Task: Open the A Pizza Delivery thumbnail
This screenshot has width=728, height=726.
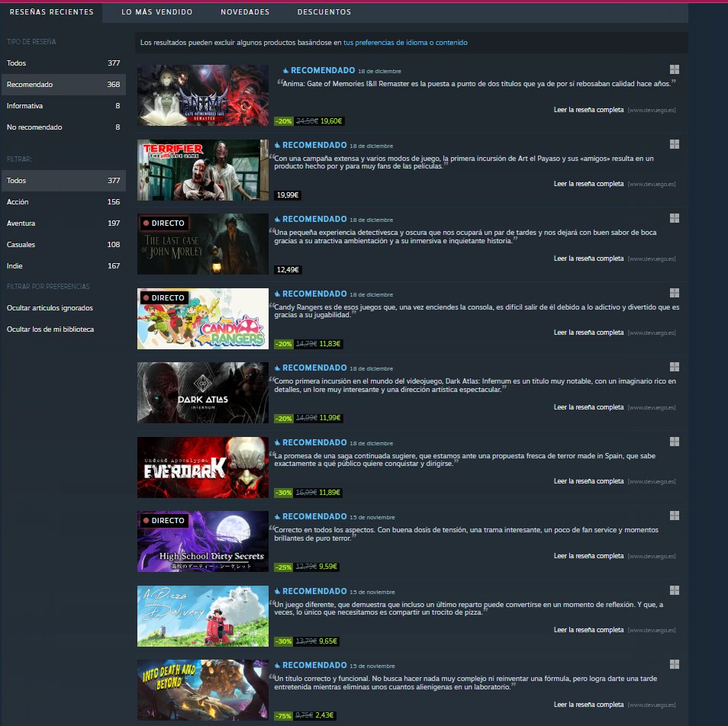Action: (x=203, y=616)
